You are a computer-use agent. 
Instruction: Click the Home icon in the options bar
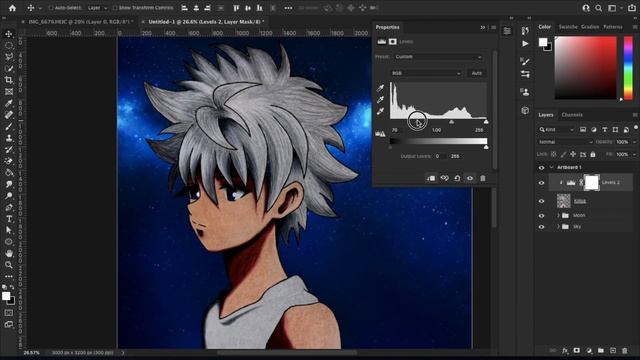tap(12, 8)
